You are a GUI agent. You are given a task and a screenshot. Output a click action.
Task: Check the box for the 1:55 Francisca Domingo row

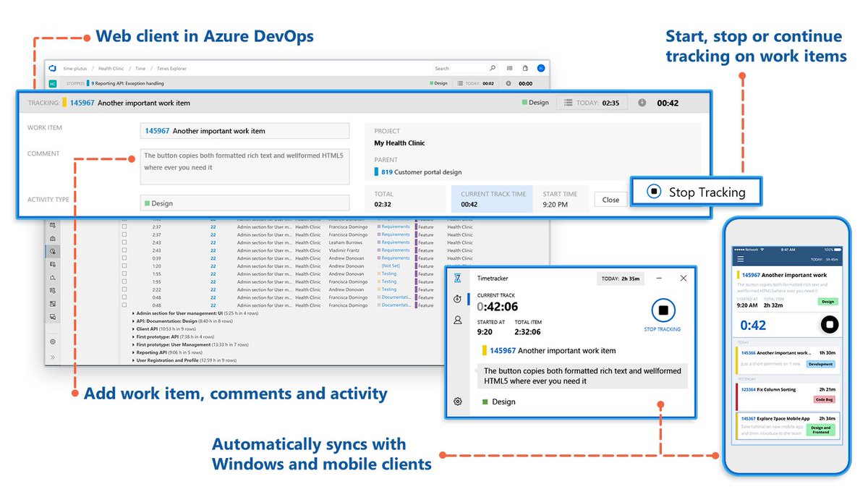point(124,282)
